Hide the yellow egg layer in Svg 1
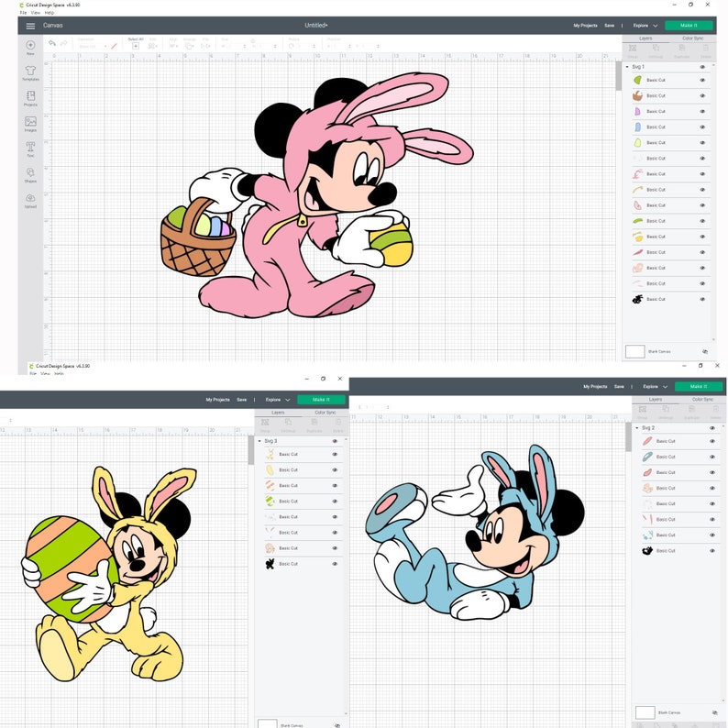 (x=702, y=142)
